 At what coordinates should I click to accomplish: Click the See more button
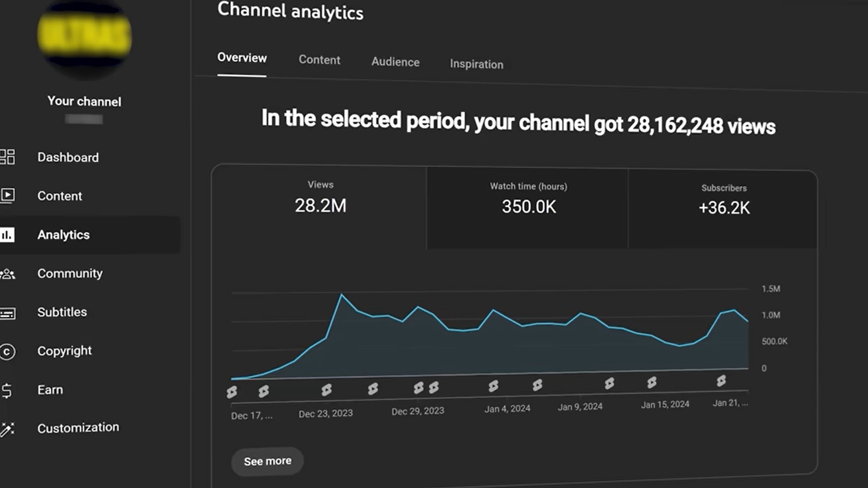click(x=268, y=461)
